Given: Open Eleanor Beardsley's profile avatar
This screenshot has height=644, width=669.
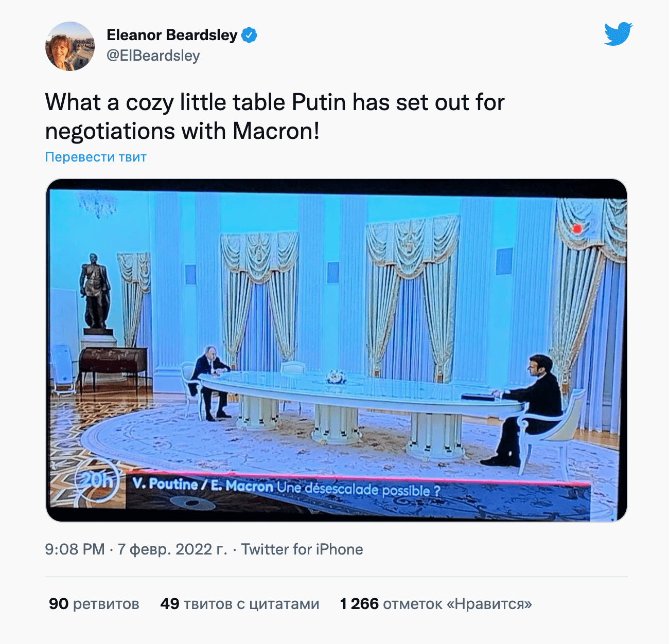Looking at the screenshot, I should point(70,46).
